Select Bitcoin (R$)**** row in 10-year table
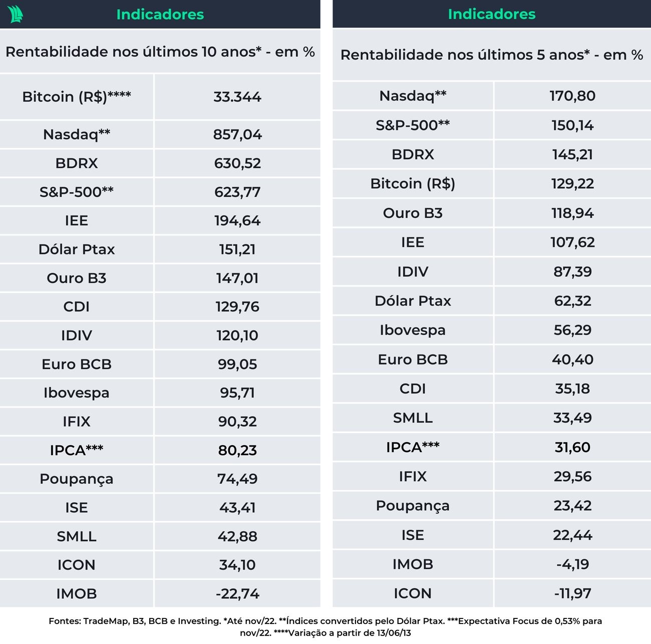Image resolution: width=651 pixels, height=644 pixels. pos(77,97)
